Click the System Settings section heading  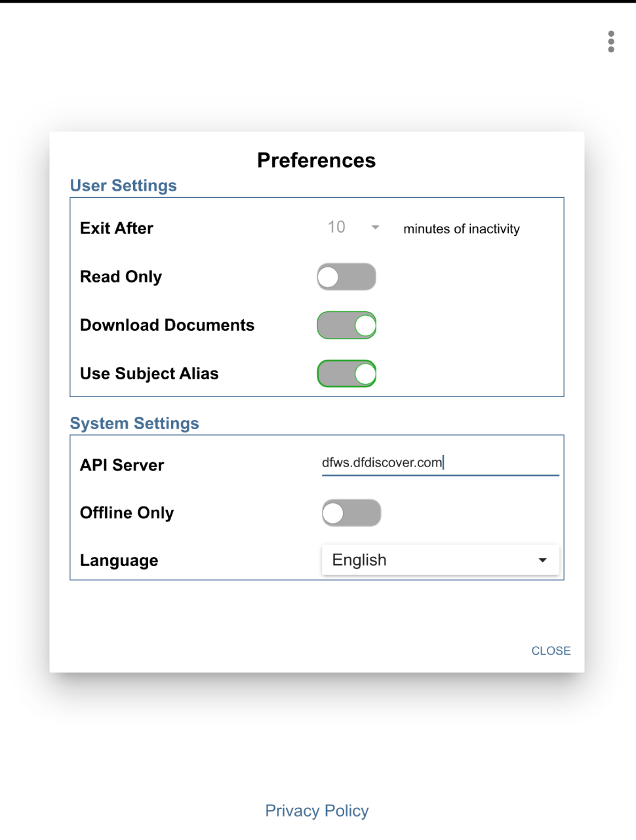[134, 423]
